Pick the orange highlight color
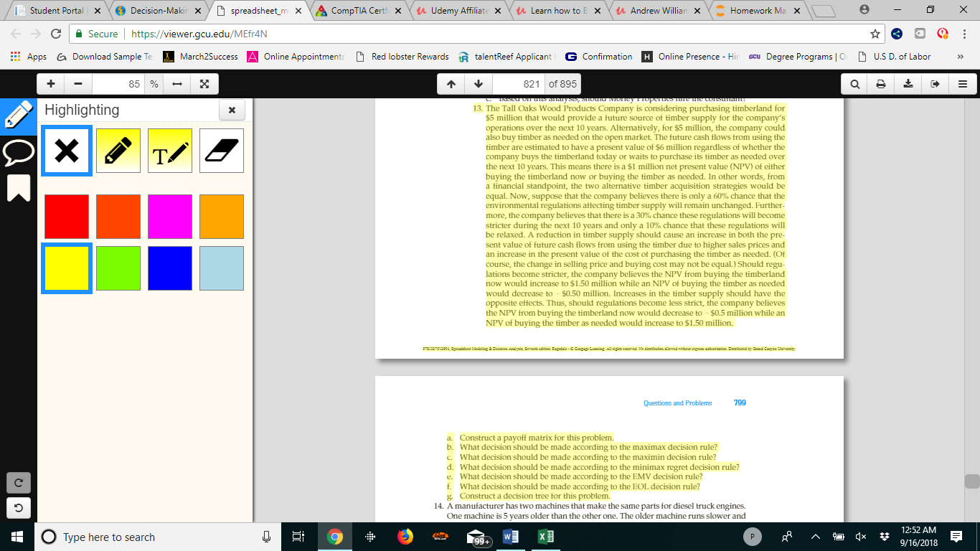 222,217
